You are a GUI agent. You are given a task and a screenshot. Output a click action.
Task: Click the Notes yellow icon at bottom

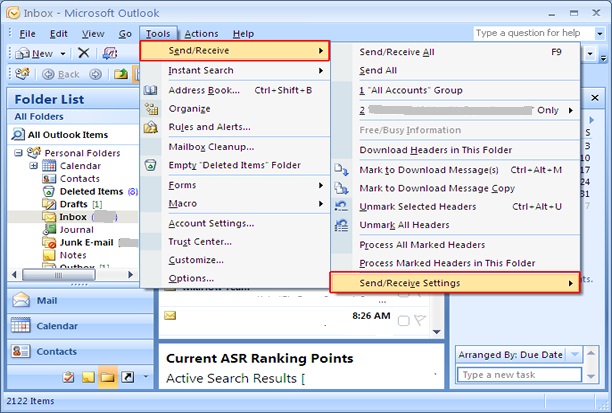(88, 377)
